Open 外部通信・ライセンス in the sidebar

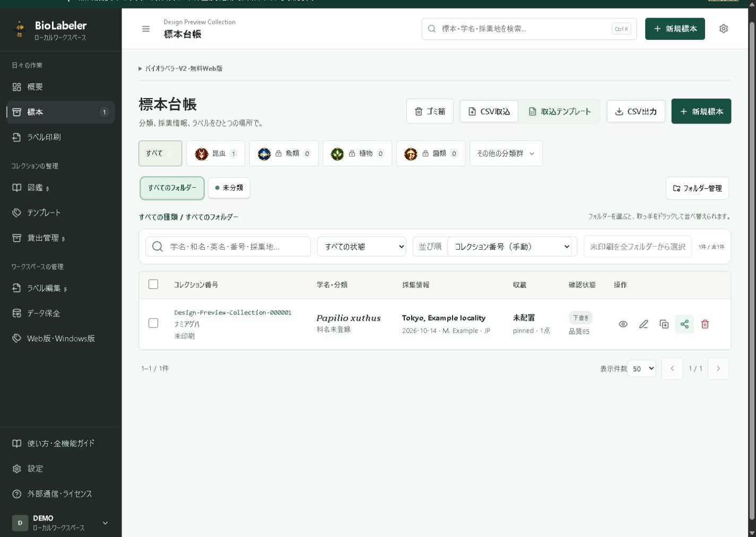click(60, 494)
